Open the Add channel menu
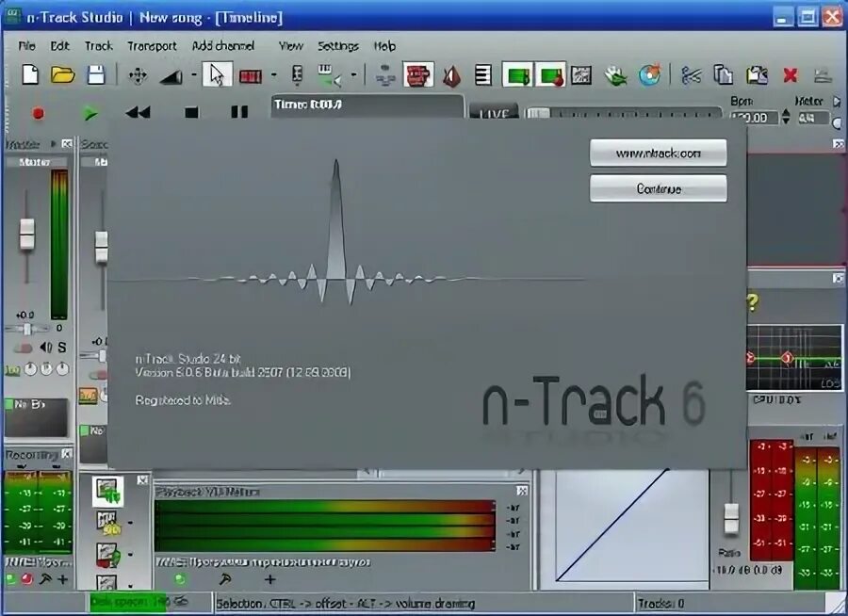This screenshot has width=848, height=616. [x=222, y=46]
